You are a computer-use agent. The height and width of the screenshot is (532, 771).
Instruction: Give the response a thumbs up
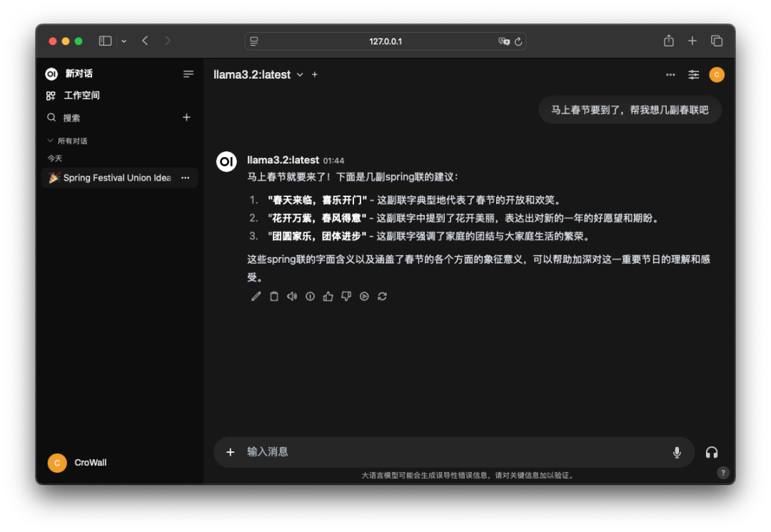click(x=328, y=296)
